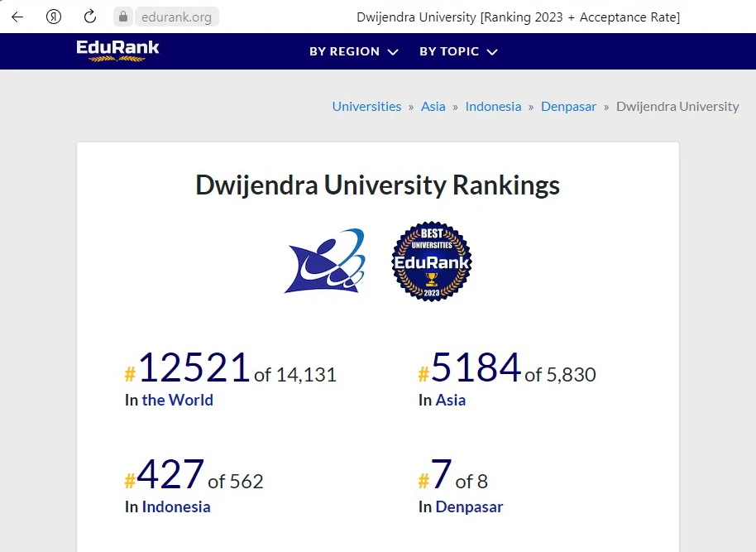
Task: Open the Yandex home icon
Action: pyautogui.click(x=54, y=17)
